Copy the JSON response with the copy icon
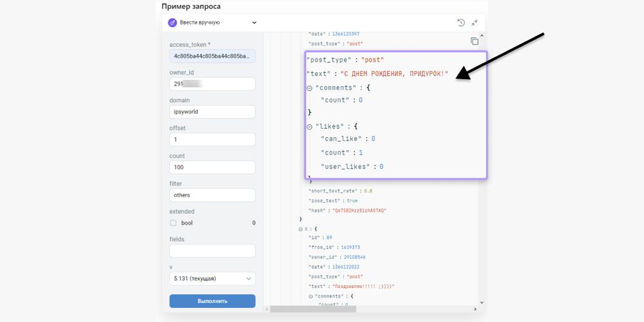 [475, 41]
